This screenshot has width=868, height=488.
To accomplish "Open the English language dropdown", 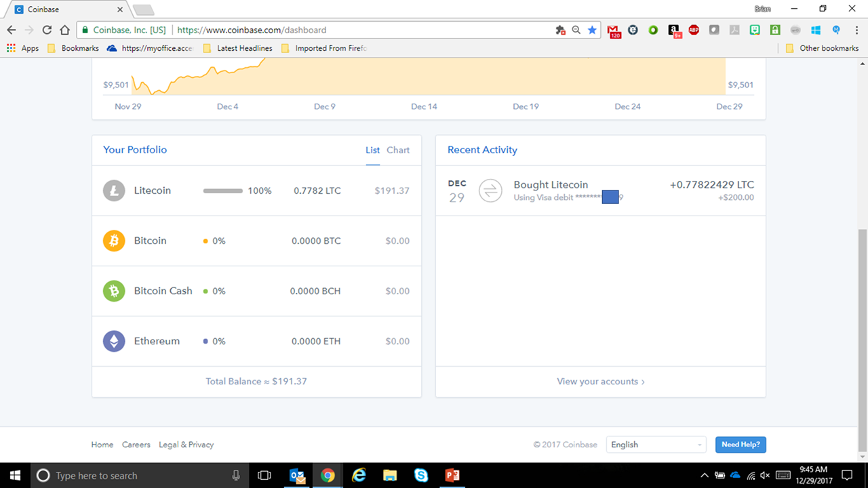I will pos(656,445).
